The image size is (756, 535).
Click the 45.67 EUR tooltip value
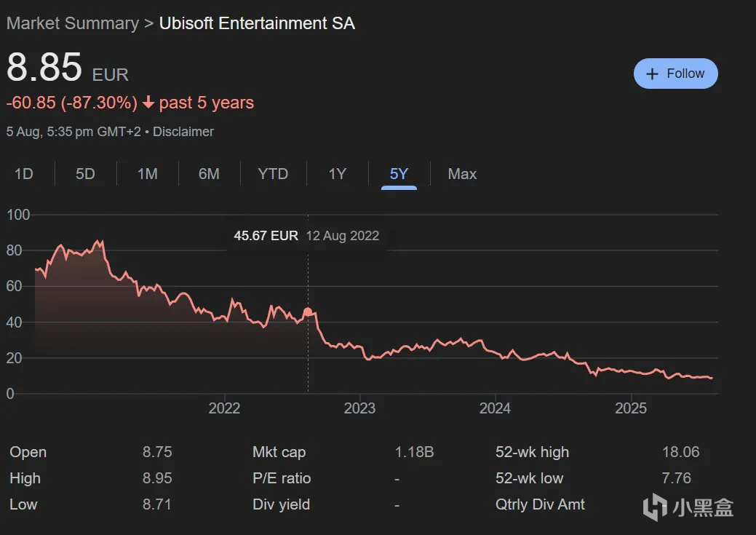266,235
